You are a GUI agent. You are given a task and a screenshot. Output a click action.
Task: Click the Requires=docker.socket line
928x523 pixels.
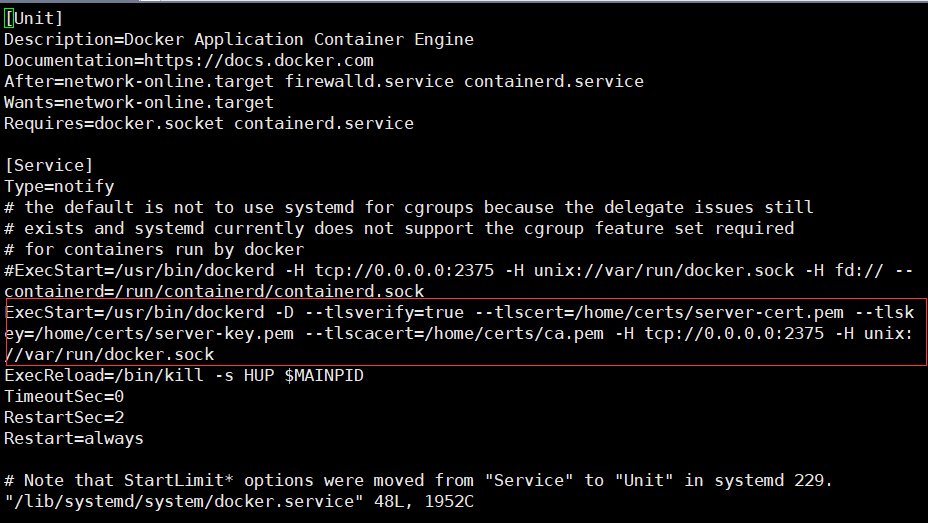209,124
